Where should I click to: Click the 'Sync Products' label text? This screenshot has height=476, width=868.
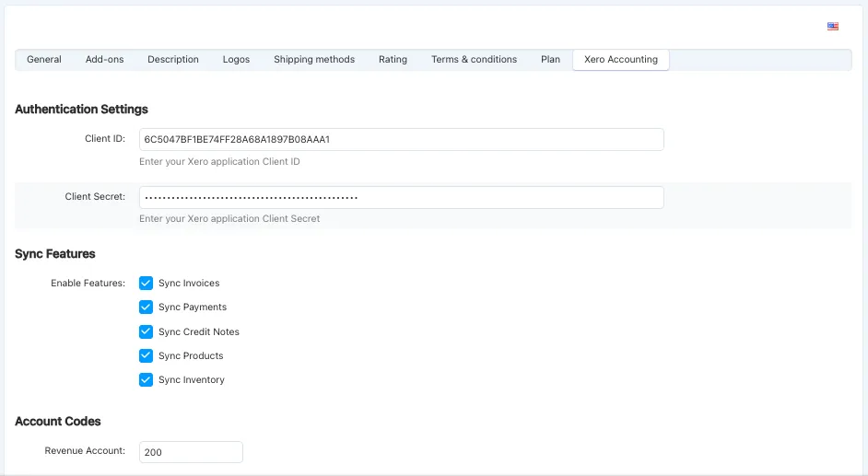(191, 355)
